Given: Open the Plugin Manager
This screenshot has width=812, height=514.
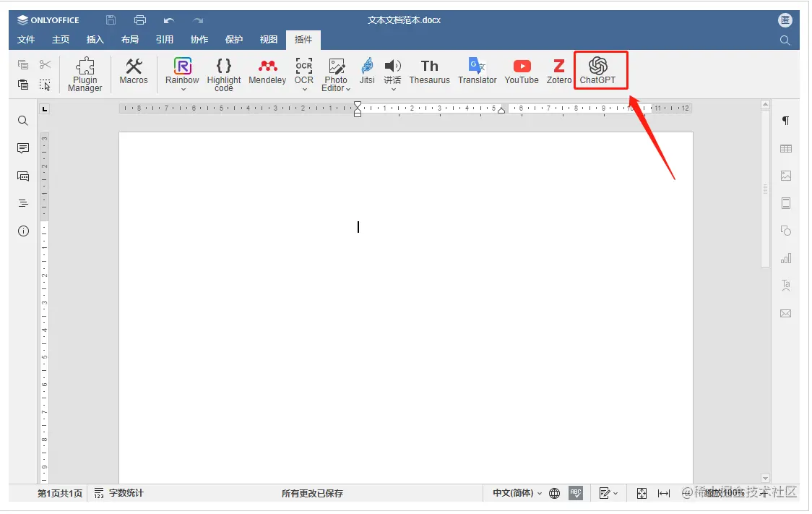Looking at the screenshot, I should click(85, 74).
